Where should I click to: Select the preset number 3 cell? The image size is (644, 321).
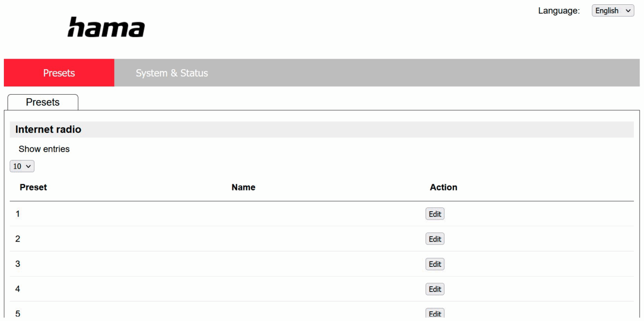(18, 264)
